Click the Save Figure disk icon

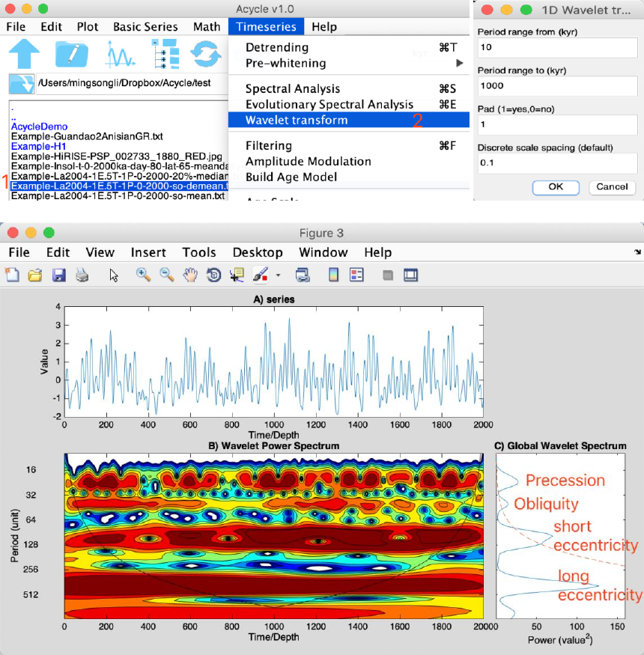coord(58,275)
